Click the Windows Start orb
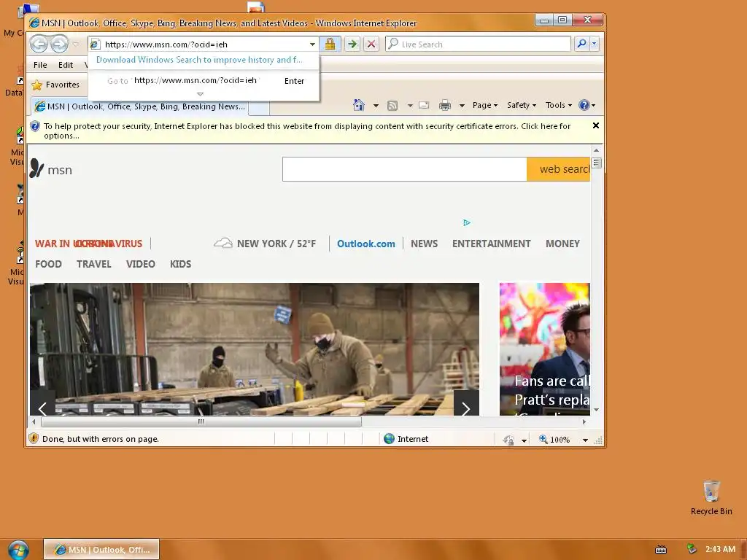The height and width of the screenshot is (560, 747). [x=18, y=550]
